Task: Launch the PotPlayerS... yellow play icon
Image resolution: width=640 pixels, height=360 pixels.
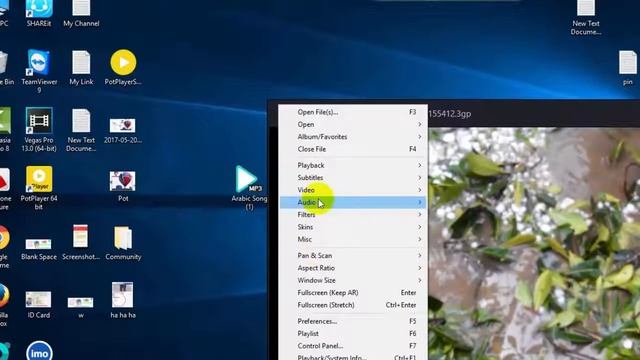Action: [123, 67]
